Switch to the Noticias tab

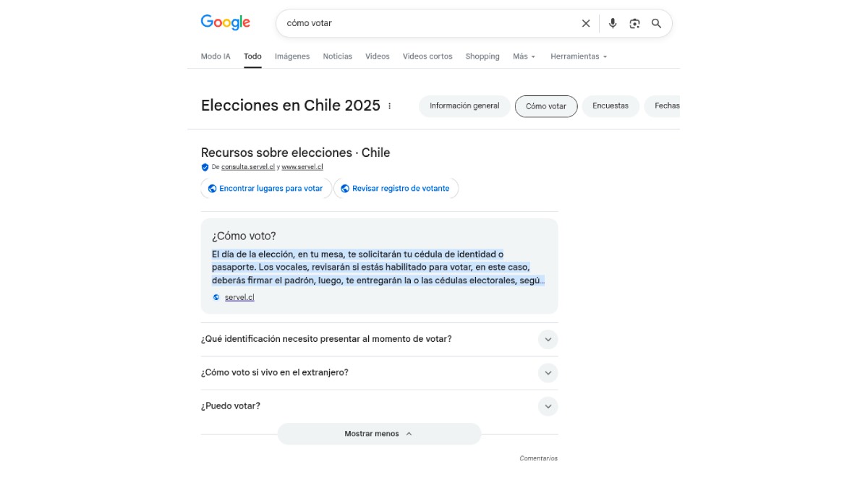[x=338, y=56]
